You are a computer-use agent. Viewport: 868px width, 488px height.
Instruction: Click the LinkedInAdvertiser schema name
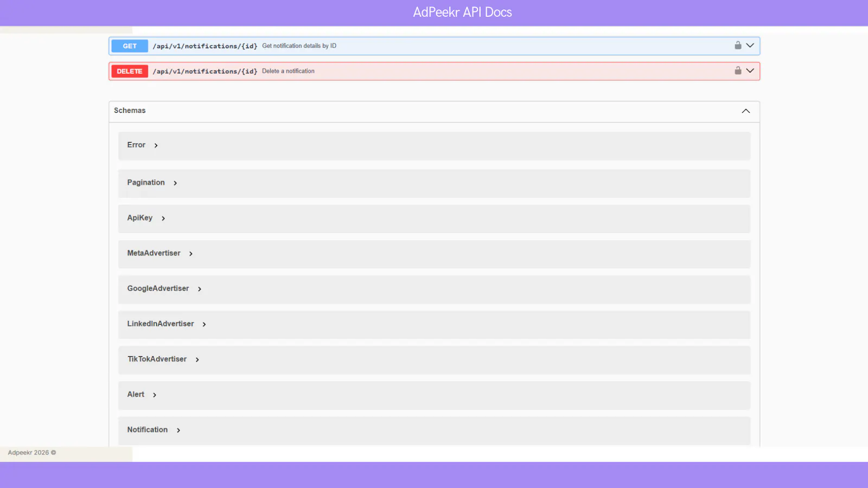click(161, 324)
